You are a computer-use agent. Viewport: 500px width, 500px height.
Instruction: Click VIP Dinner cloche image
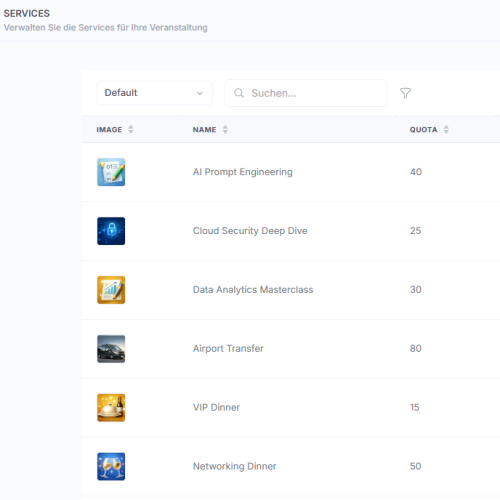111,408
